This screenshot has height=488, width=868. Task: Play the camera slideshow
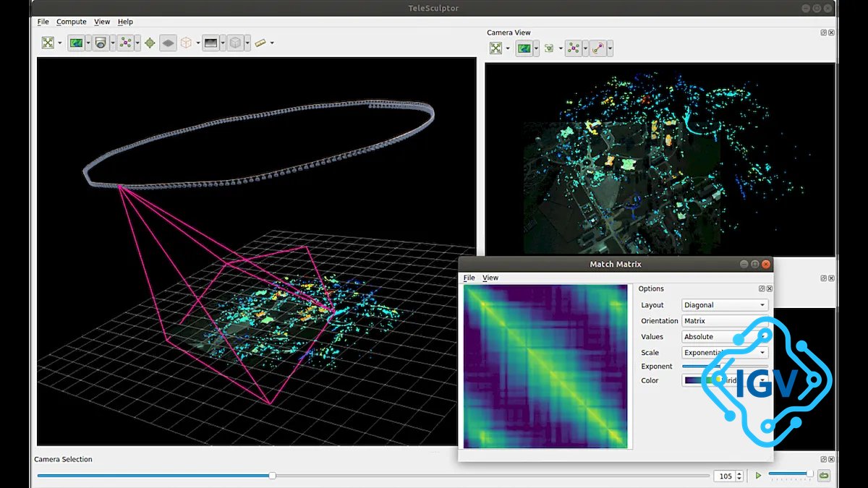758,476
